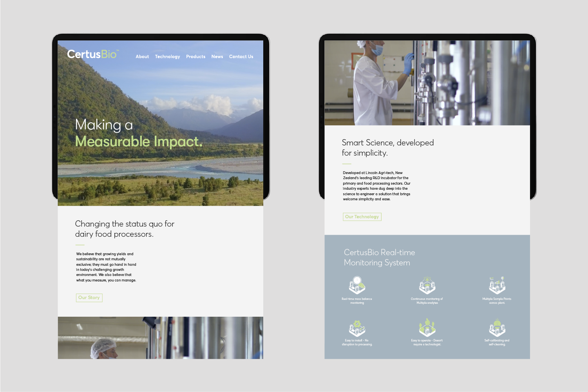Click the "Making a" hero headline text
The image size is (588, 392).
tap(104, 125)
